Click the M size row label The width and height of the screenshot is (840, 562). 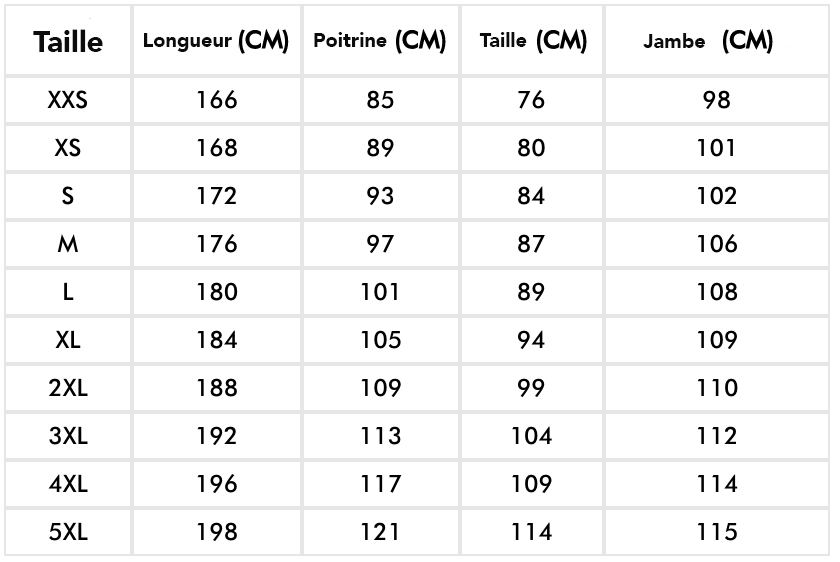coord(68,244)
